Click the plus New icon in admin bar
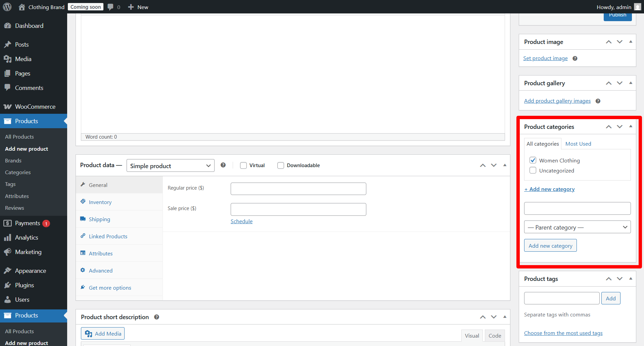Screen dimensions: 644x346 click(131, 7)
